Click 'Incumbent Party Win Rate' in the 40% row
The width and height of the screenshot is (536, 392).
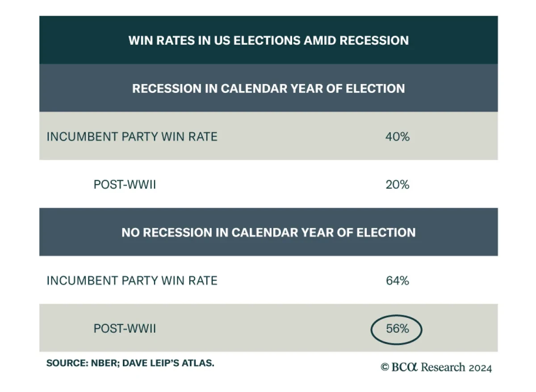pyautogui.click(x=132, y=136)
